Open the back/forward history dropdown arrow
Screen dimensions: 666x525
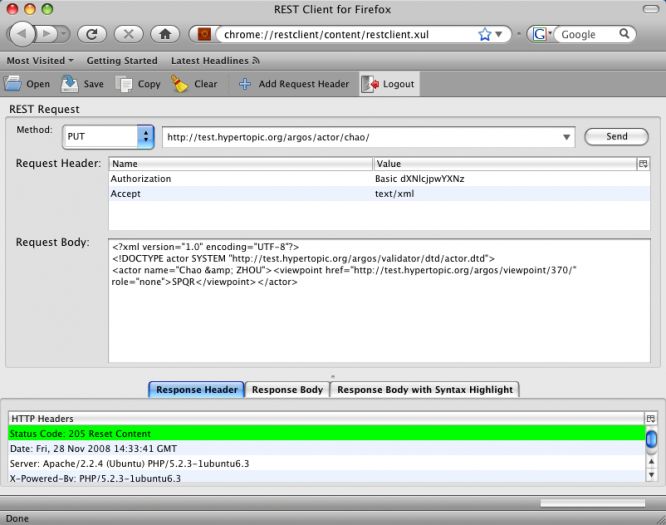pyautogui.click(x=63, y=34)
